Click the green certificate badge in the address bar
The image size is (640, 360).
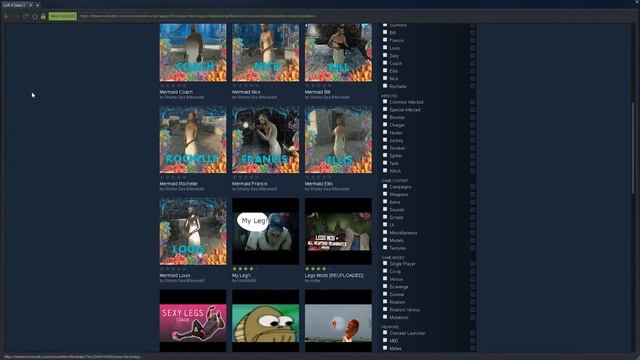point(62,16)
